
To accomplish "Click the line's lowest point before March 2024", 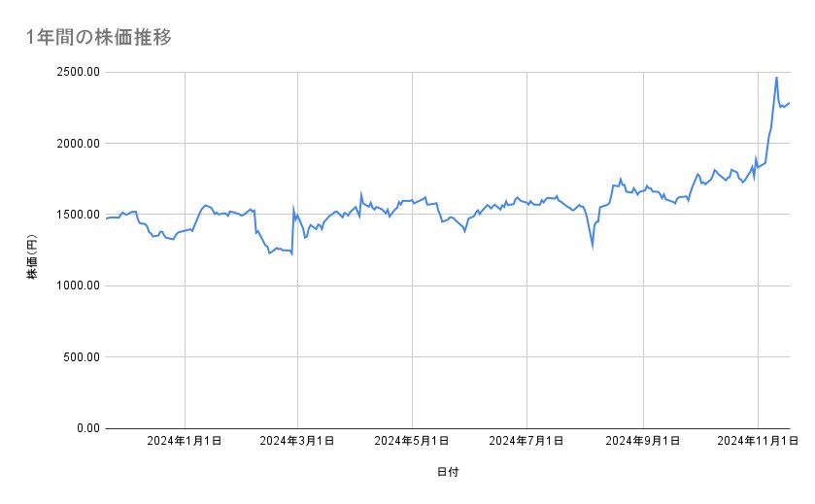I will point(292,254).
